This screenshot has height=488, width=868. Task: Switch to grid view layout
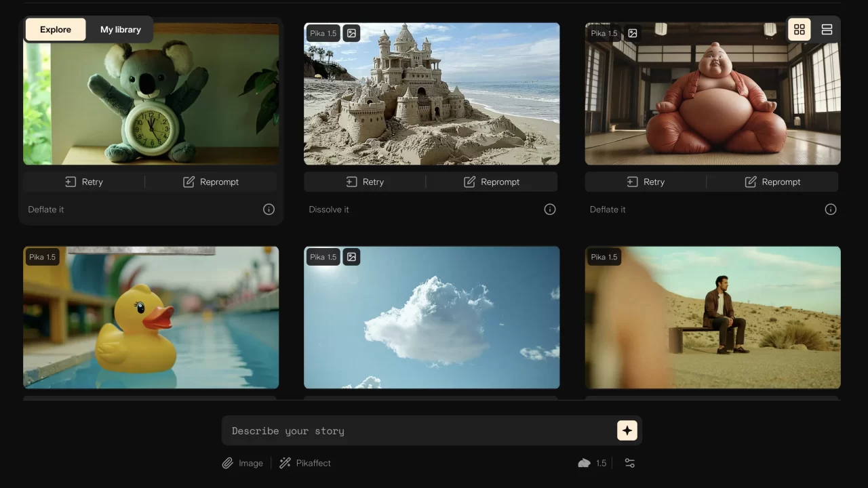(x=799, y=30)
